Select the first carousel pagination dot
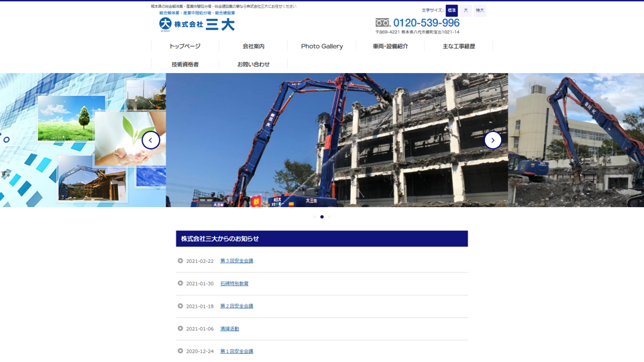Image resolution: width=644 pixels, height=362 pixels. (x=315, y=217)
